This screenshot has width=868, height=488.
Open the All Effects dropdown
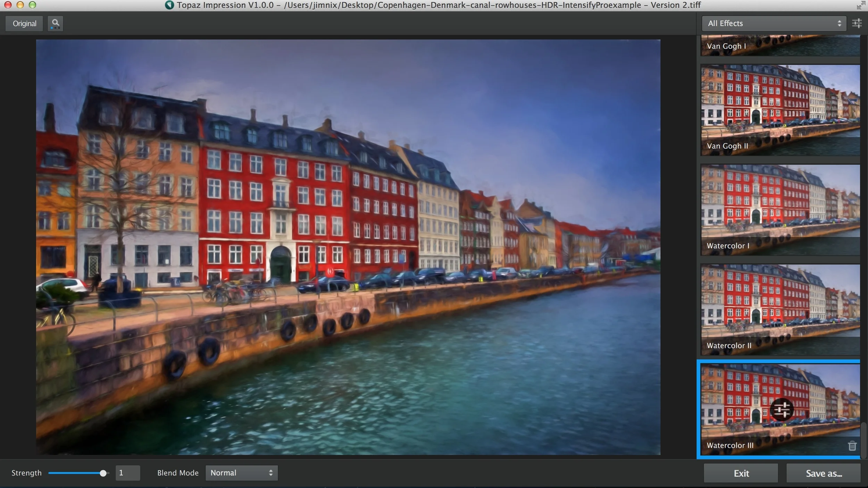[x=774, y=23]
